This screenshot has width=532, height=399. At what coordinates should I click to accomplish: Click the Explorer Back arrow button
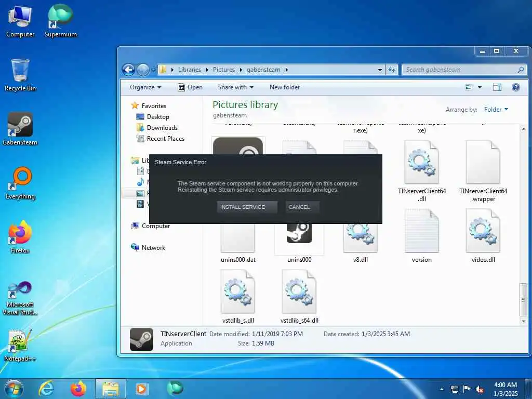click(x=128, y=70)
